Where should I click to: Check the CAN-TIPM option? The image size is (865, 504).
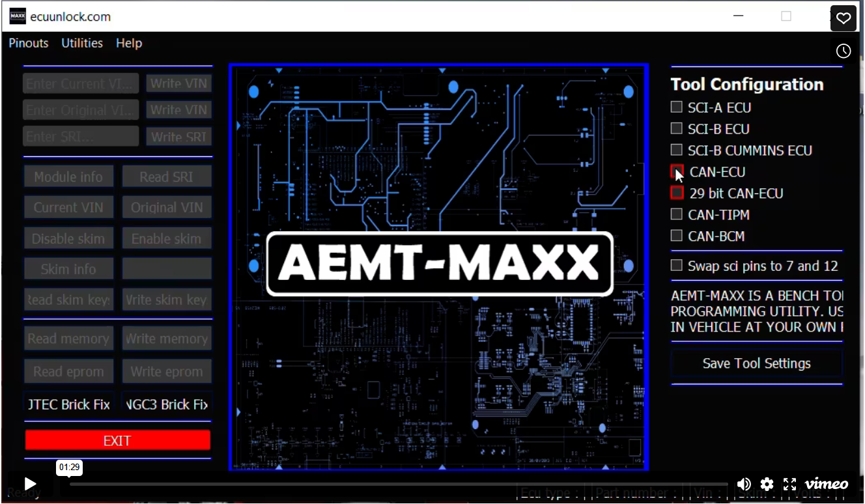click(676, 214)
